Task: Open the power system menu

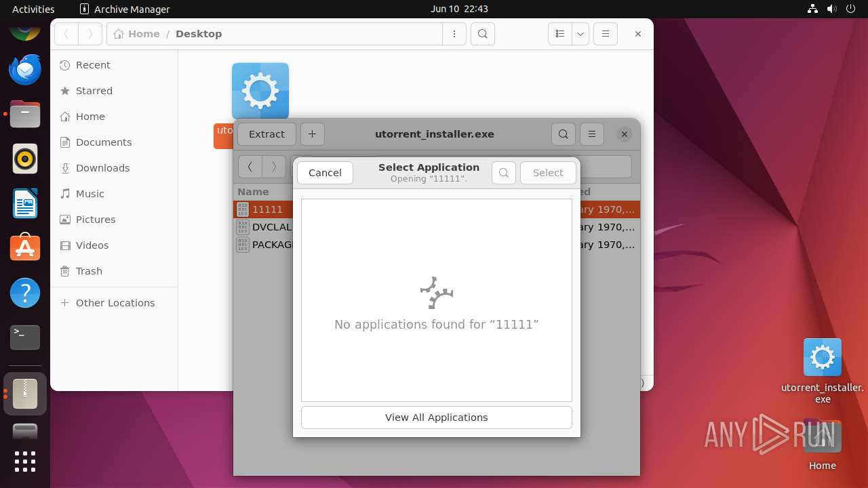Action: (x=851, y=9)
